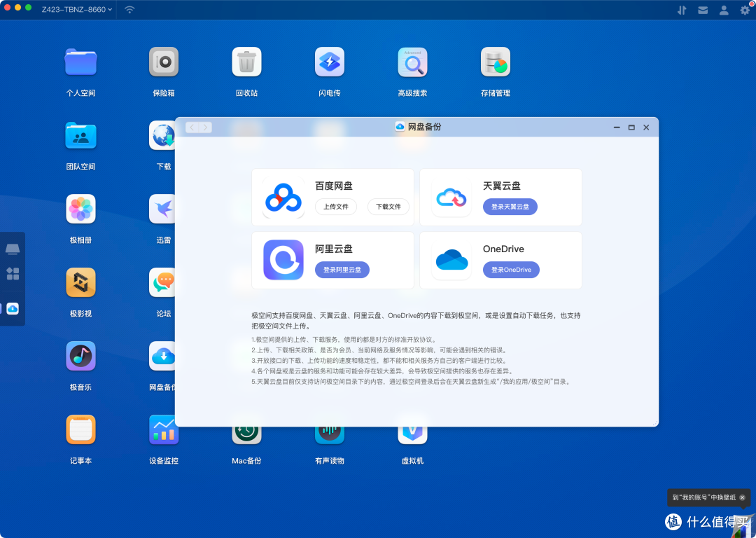Click note 4 about 服务和功能差异
Image resolution: width=756 pixels, height=538 pixels.
384,371
